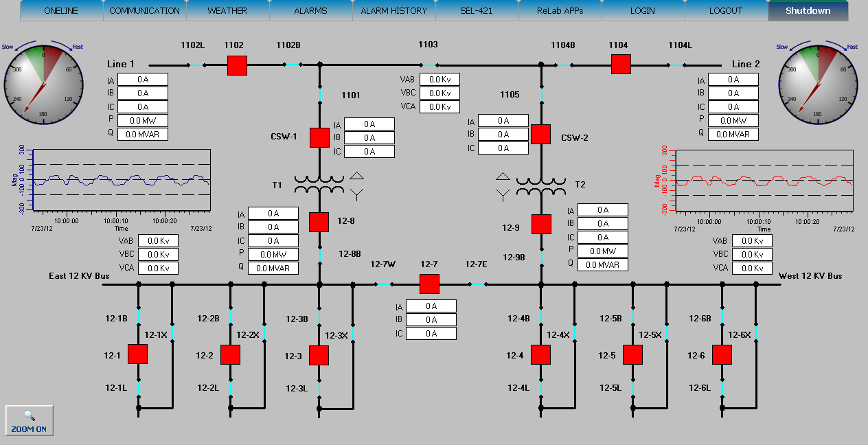Open the SEL-421 tab
The image size is (868, 445).
coord(477,11)
